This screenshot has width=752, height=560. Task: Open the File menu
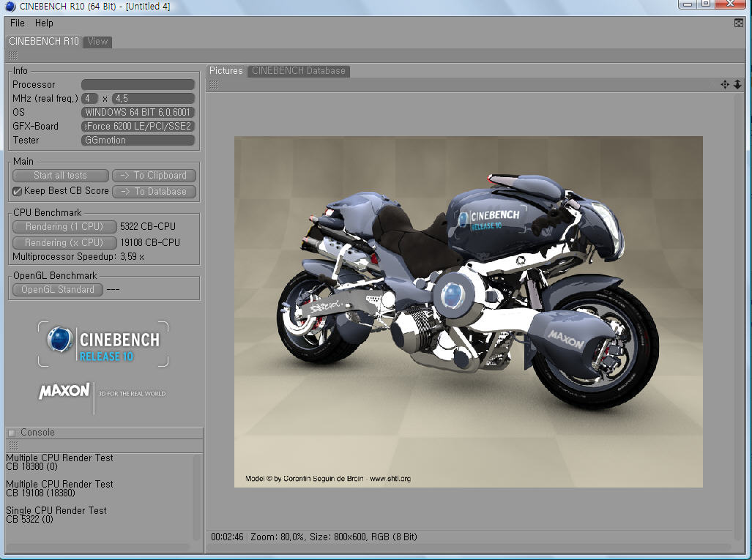(18, 23)
